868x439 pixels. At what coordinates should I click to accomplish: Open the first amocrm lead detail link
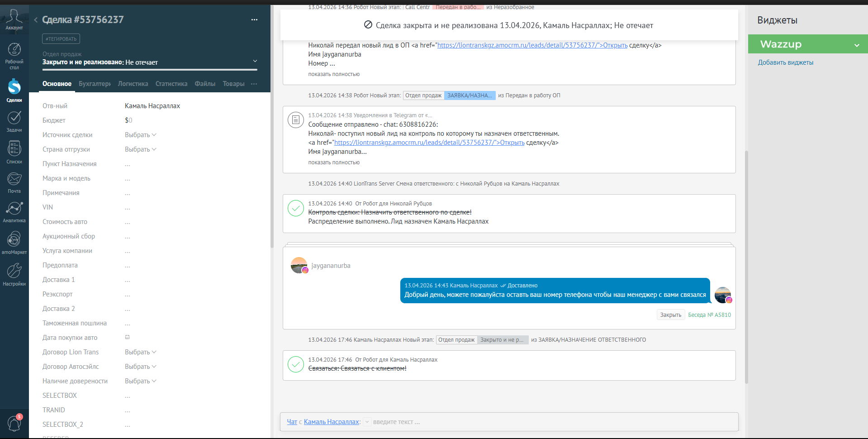(x=532, y=45)
